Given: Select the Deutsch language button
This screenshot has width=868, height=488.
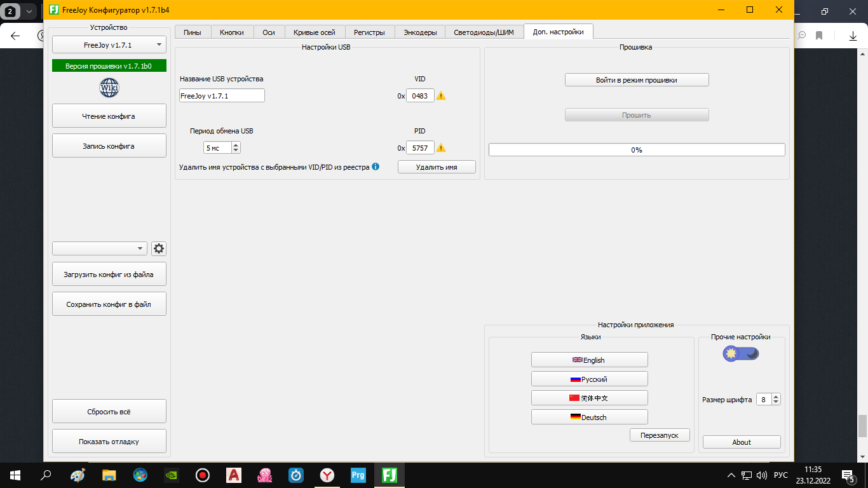Looking at the screenshot, I should click(590, 417).
